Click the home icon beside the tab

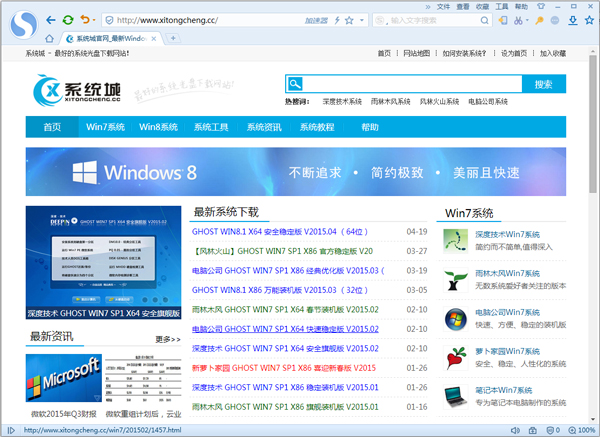pyautogui.click(x=49, y=38)
